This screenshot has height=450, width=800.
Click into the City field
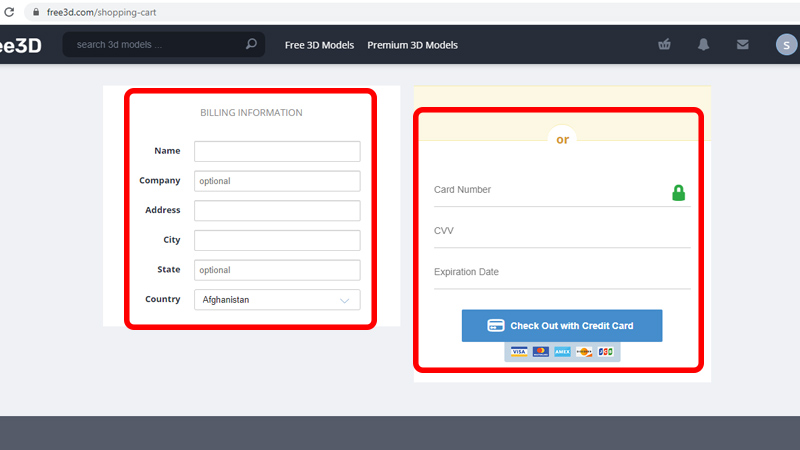point(277,240)
